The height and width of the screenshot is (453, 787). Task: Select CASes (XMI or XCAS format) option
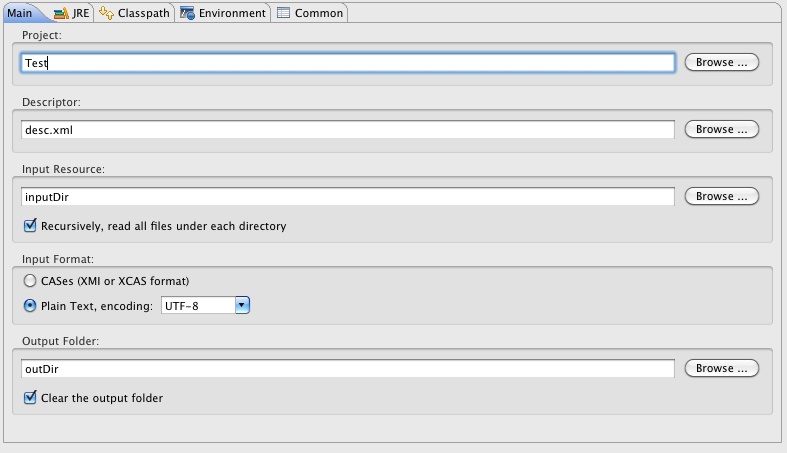point(30,281)
